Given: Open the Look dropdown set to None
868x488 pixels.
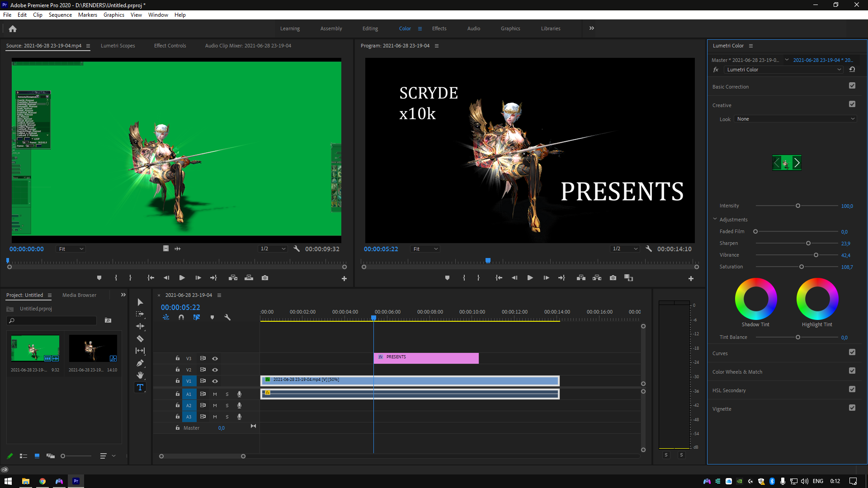Looking at the screenshot, I should [795, 119].
